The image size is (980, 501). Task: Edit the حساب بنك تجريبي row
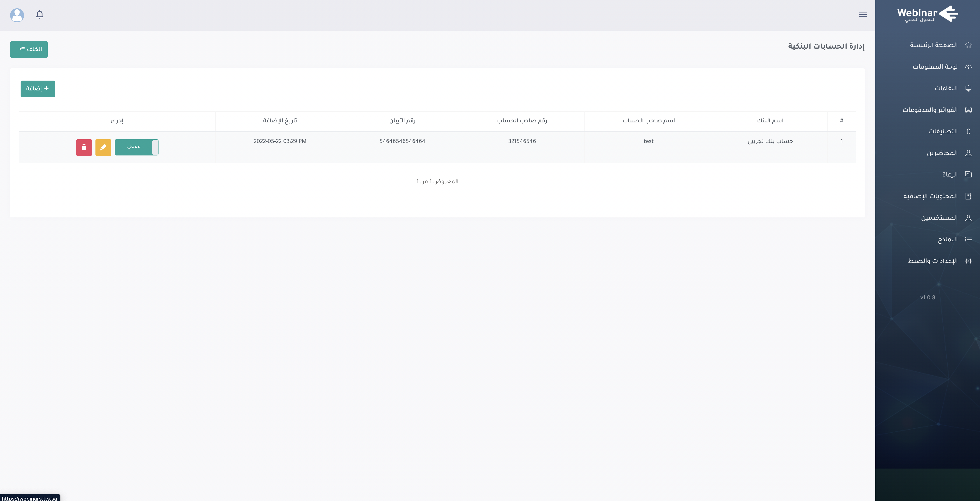point(103,147)
